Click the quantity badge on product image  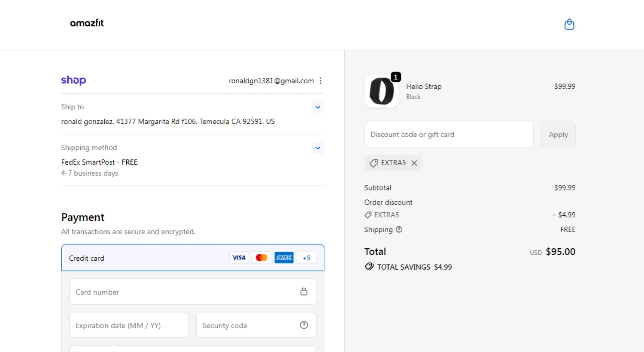click(395, 77)
